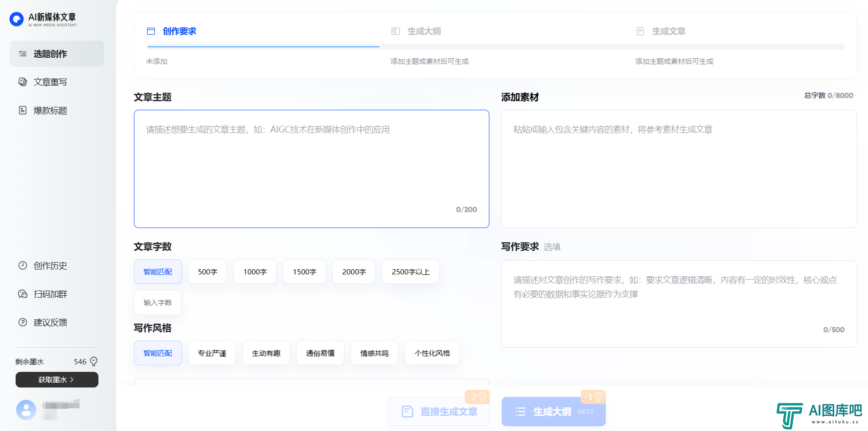868x431 pixels.
Task: Open 选题创作 in the sidebar
Action: [x=57, y=53]
